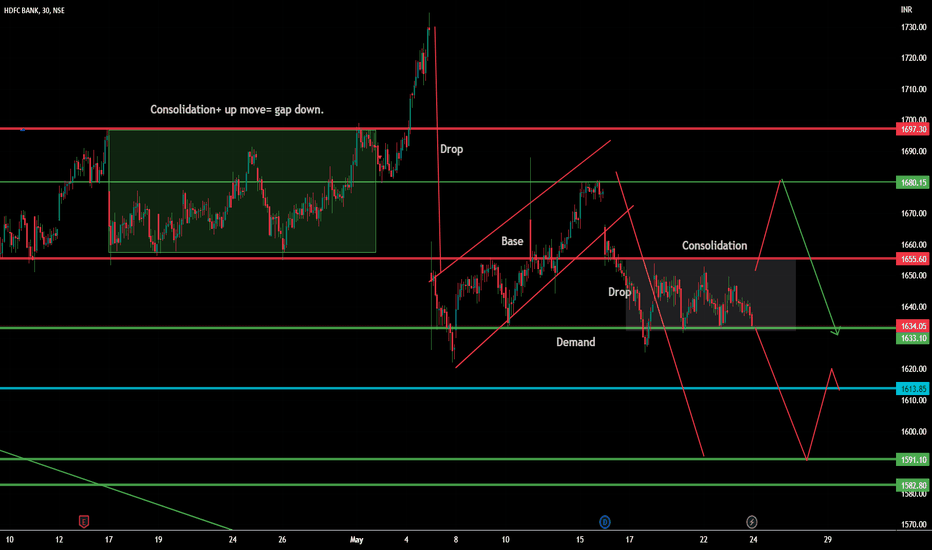The image size is (932, 550).
Task: Click the 17 date label left of 19
Action: tap(109, 540)
